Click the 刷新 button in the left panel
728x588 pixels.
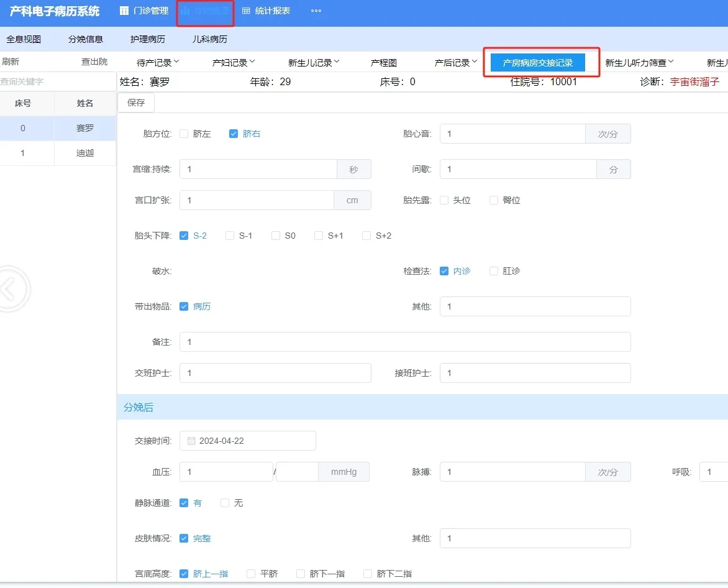point(10,62)
